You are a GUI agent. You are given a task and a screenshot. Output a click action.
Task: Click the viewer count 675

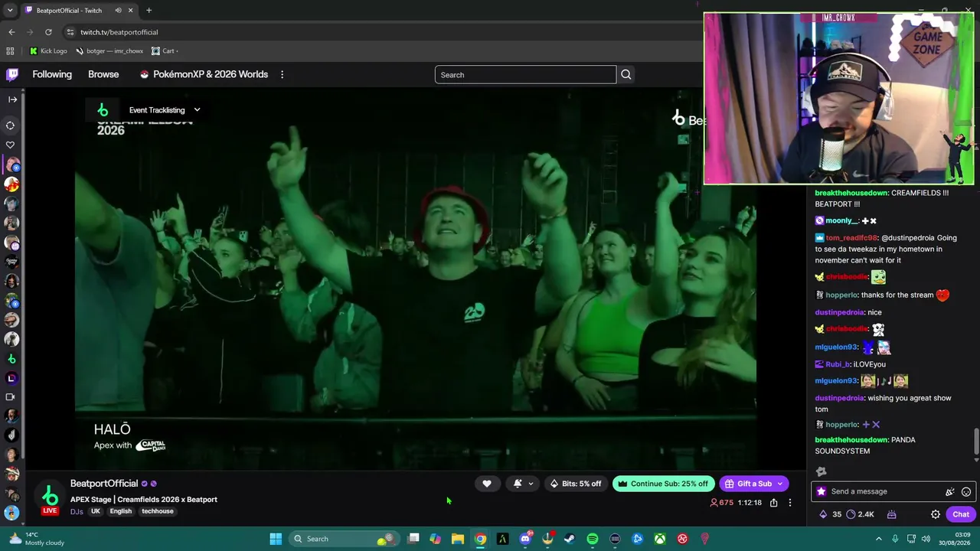tap(721, 503)
